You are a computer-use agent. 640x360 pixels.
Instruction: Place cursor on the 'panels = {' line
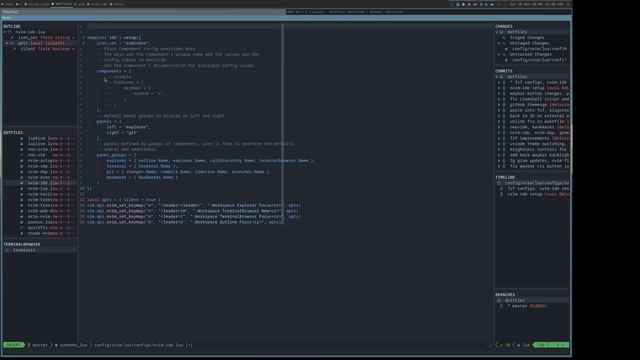[109, 121]
